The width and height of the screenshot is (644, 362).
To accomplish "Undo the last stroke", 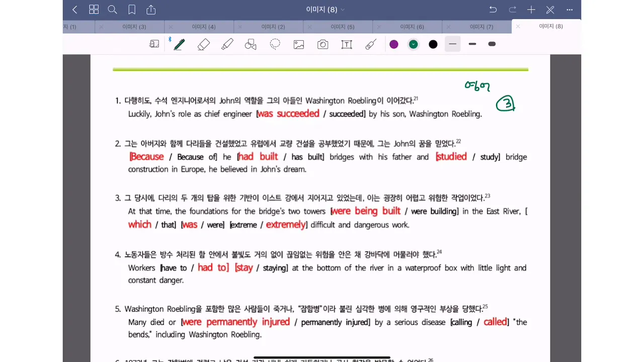I will [x=493, y=10].
